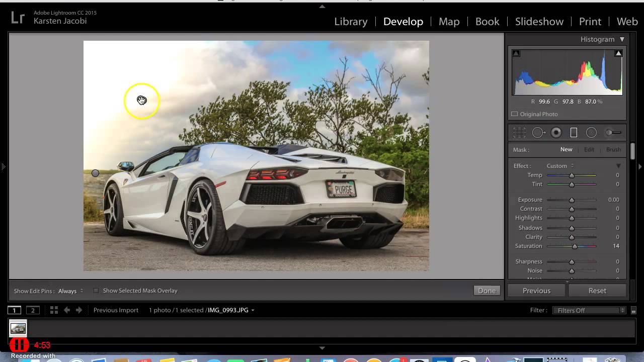Viewport: 644px width, 362px height.
Task: Select the car thumbnail in filmstrip
Action: [x=18, y=328]
